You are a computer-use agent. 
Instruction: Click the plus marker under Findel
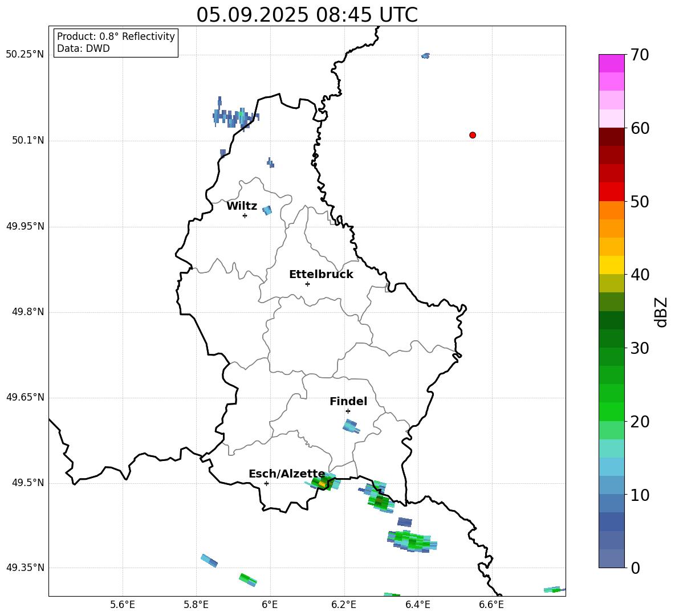348,411
